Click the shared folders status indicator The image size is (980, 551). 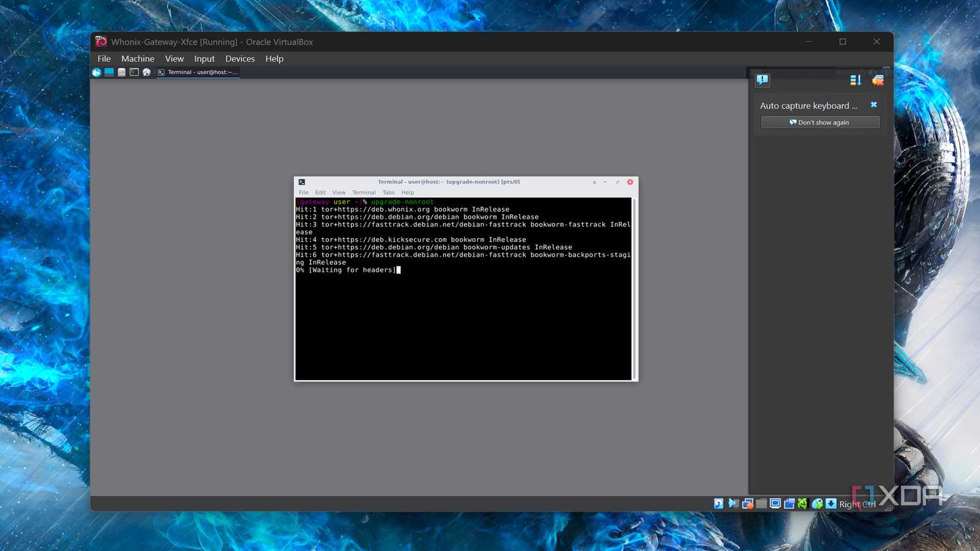789,503
